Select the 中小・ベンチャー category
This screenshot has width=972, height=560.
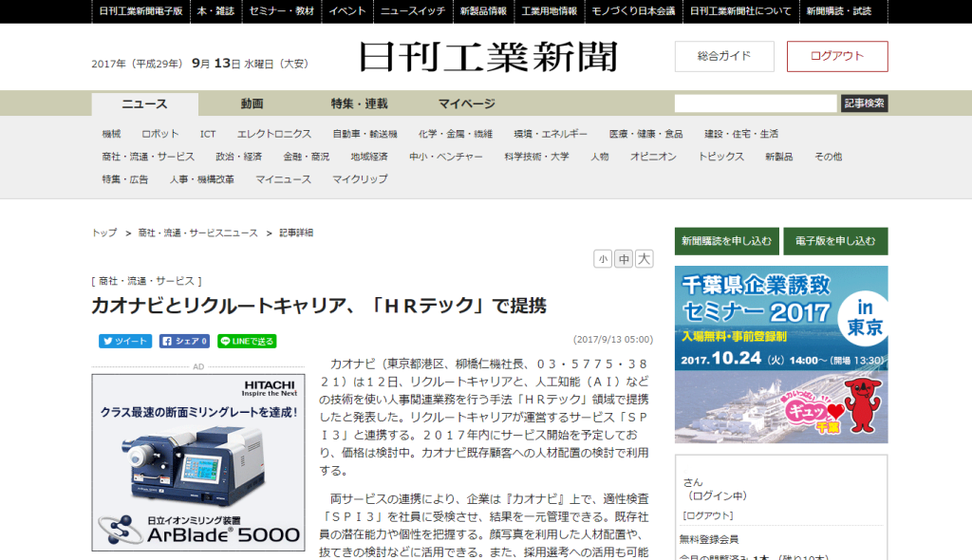[446, 157]
